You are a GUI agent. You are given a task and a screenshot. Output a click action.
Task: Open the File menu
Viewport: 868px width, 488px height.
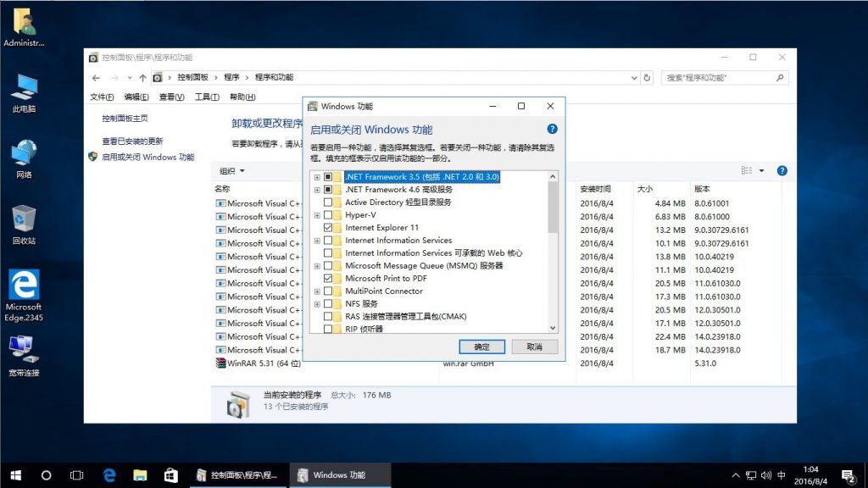point(102,97)
